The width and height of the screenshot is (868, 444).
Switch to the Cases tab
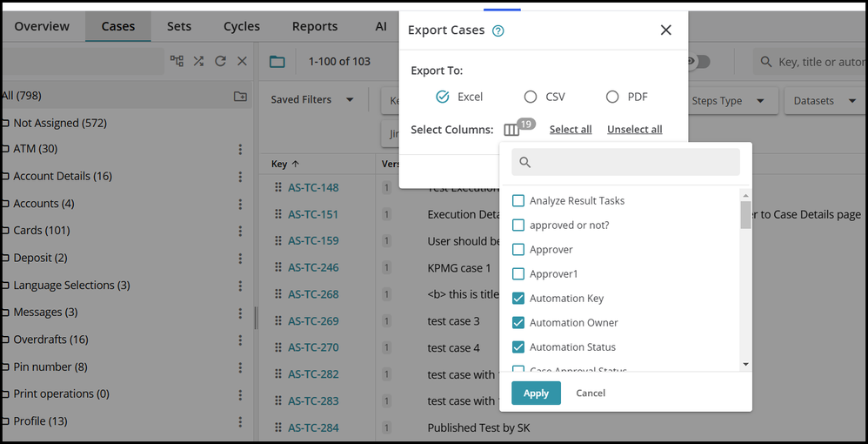(118, 27)
